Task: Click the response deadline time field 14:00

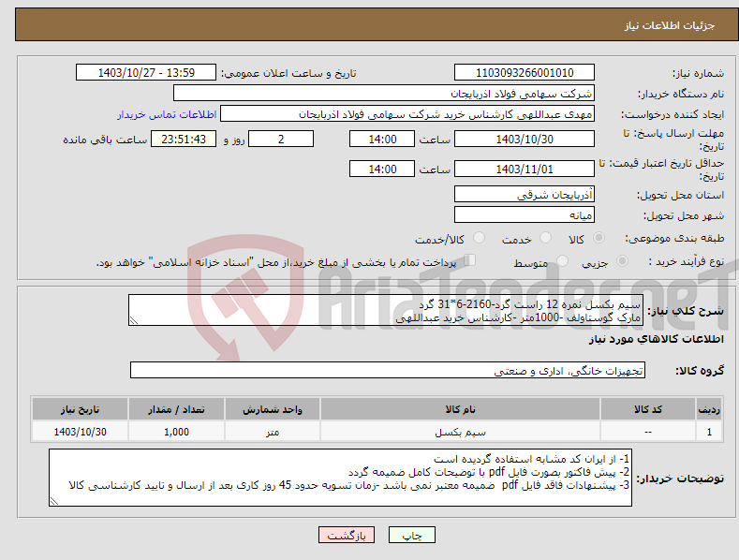Action: 382,139
